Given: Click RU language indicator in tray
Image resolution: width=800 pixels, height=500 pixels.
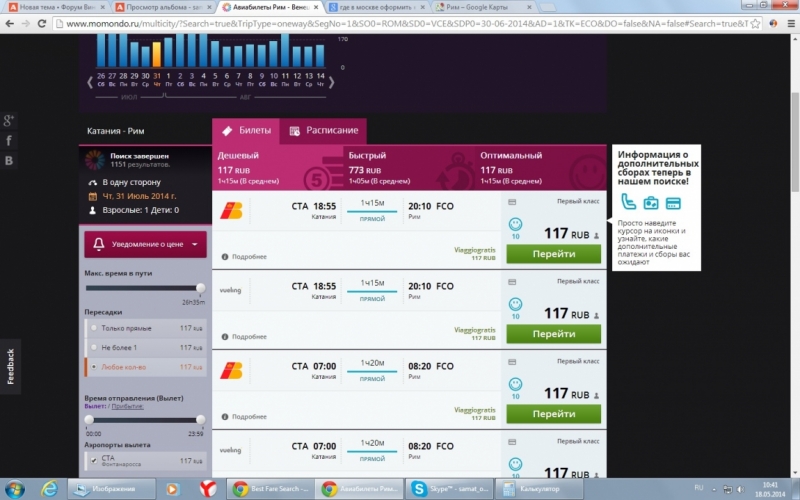Looking at the screenshot, I should pos(699,488).
